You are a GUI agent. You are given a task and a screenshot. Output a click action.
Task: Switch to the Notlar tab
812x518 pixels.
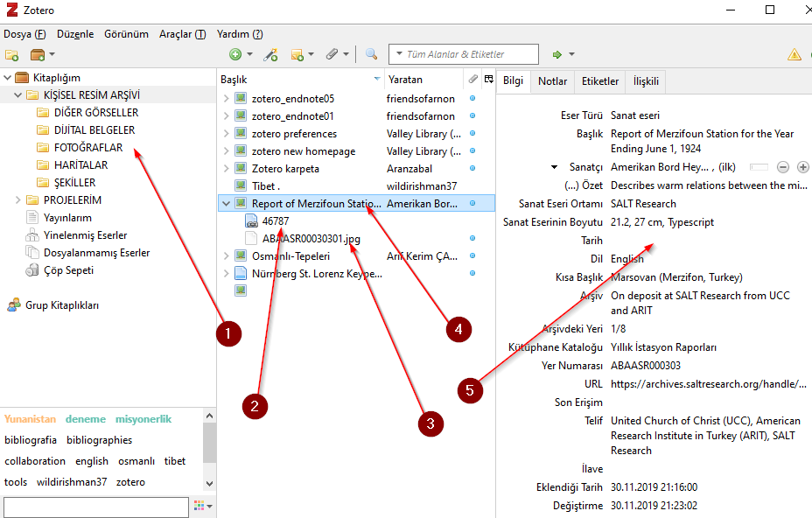tap(552, 81)
